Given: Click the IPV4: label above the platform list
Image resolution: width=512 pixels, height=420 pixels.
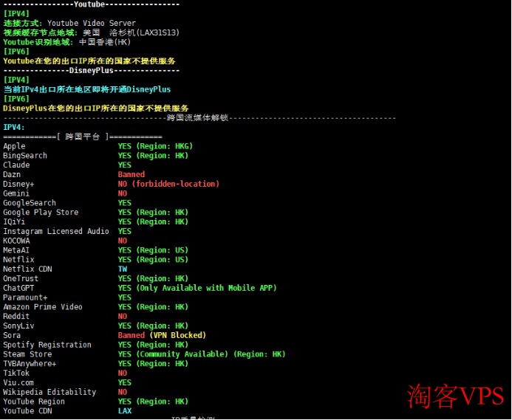Looking at the screenshot, I should pyautogui.click(x=14, y=127).
